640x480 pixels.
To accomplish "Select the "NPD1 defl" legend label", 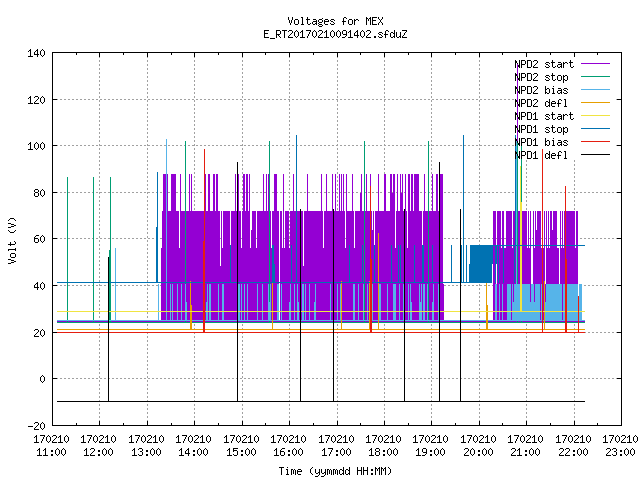I will [541, 155].
